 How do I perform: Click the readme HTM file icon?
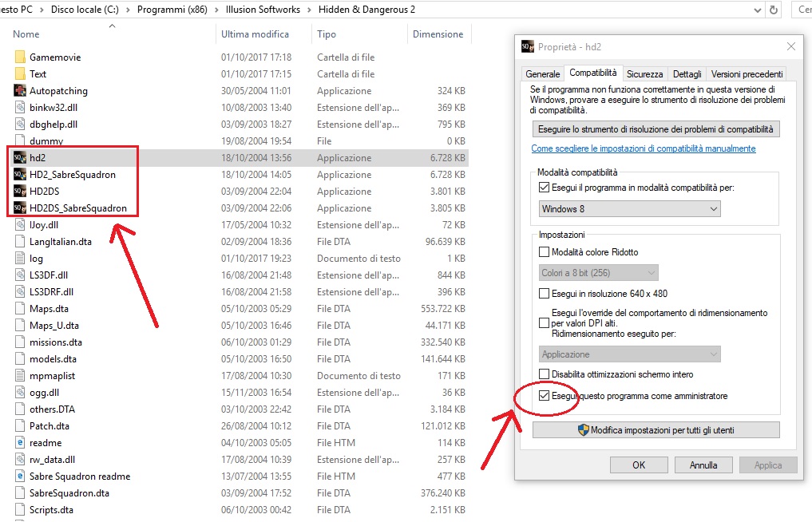coord(20,443)
